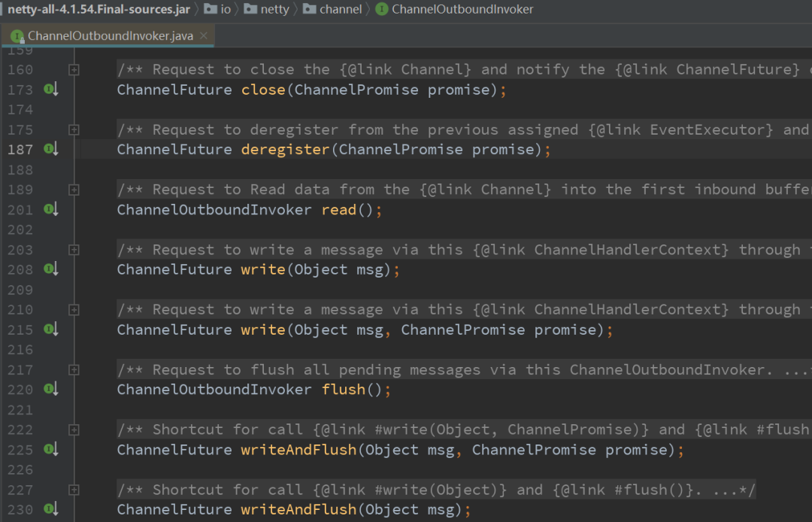Open the io package breadcrumb
The height and width of the screenshot is (522, 812).
pos(226,9)
